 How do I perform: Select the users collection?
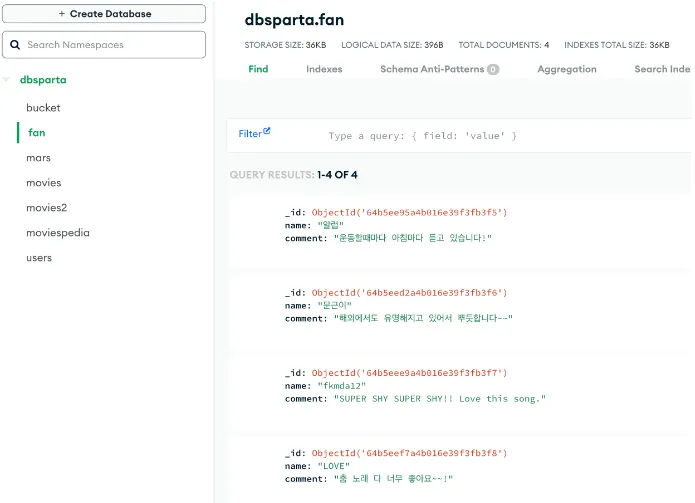click(x=39, y=258)
